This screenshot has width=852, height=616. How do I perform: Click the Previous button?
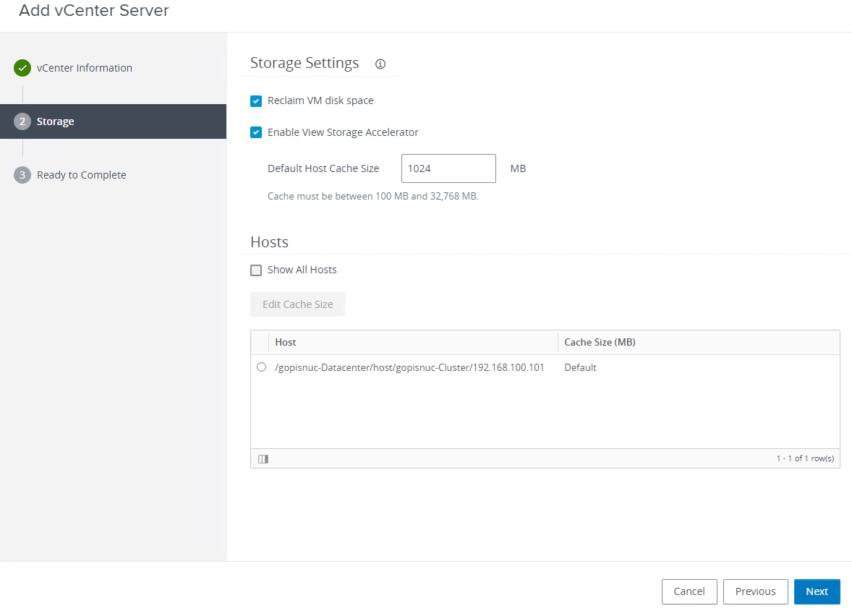point(755,591)
